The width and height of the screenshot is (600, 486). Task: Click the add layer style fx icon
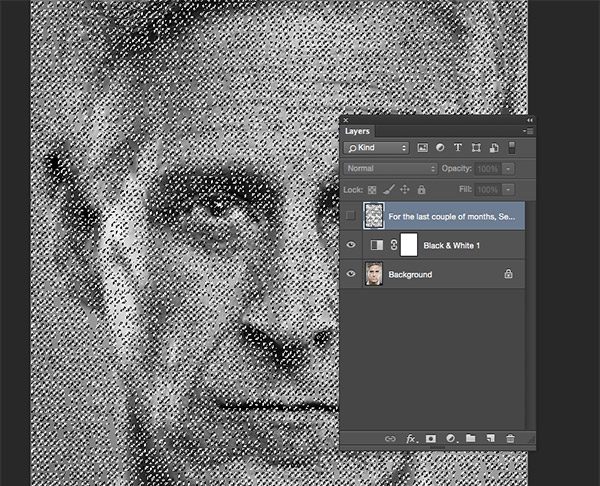(410, 438)
